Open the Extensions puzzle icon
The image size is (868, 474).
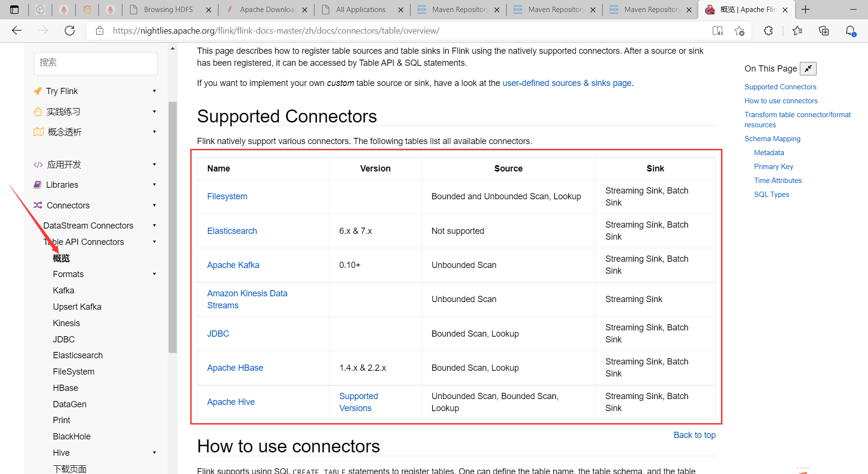click(x=768, y=31)
